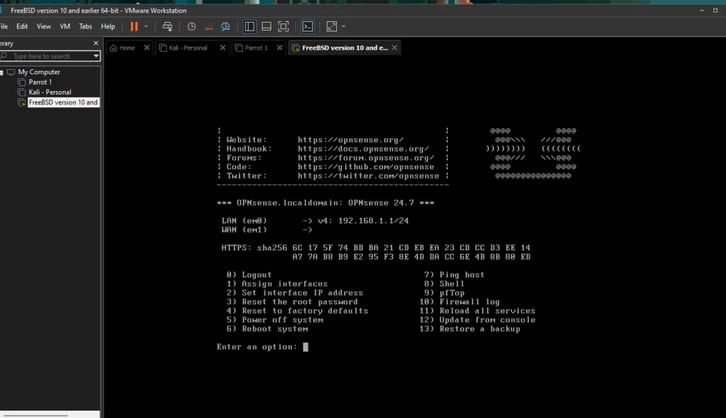
Task: Open the Help menu
Action: [x=108, y=26]
